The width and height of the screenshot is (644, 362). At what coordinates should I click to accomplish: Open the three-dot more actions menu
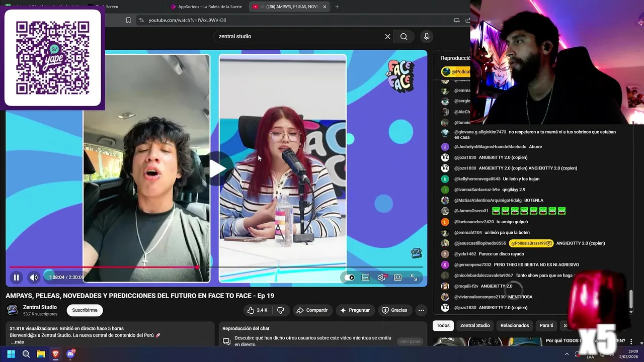pyautogui.click(x=421, y=310)
